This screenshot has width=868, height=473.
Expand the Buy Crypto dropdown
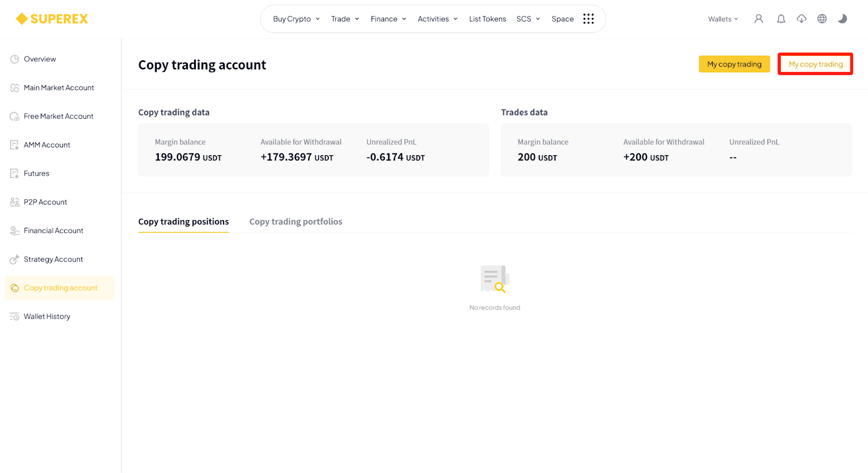click(296, 19)
